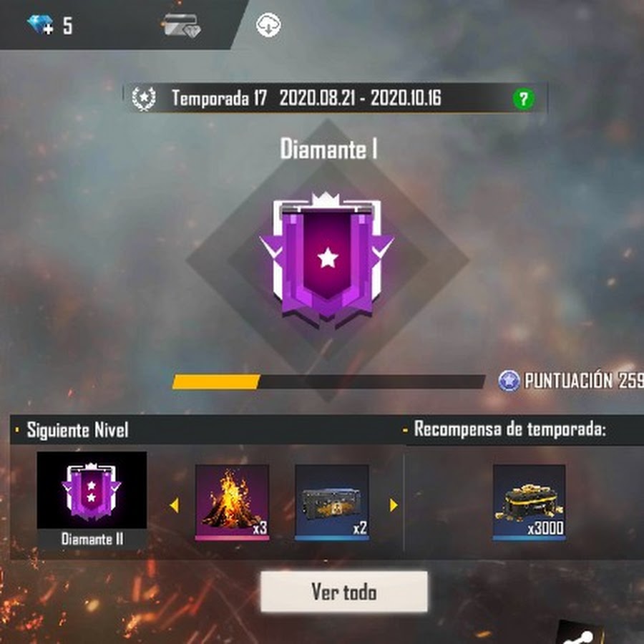Select the Recompensa de temporada header
The image size is (644, 644).
[x=509, y=429]
